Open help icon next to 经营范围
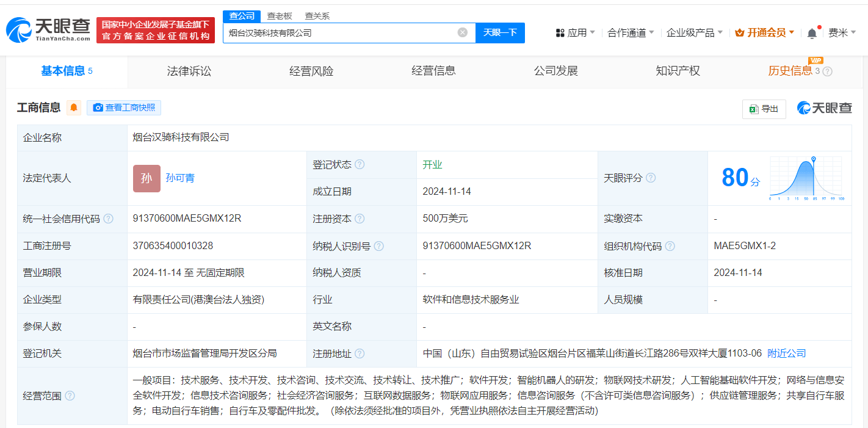Viewport: 868px width, 428px height. (70, 396)
